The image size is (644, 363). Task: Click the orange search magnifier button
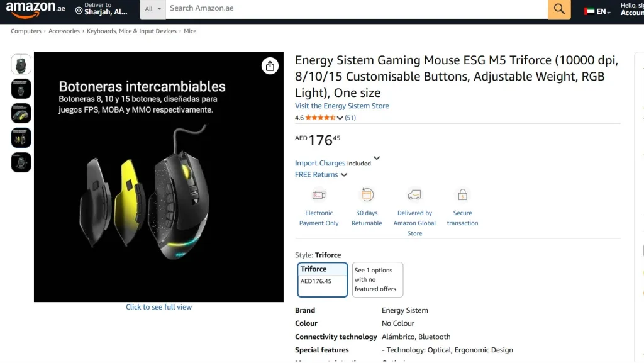[559, 9]
